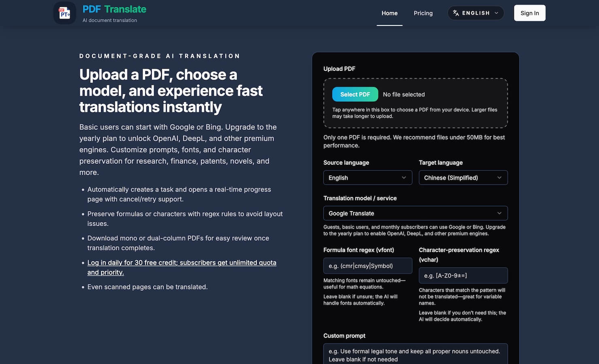Image resolution: width=599 pixels, height=364 pixels.
Task: Open the Translation model dropdown showing Google Translate
Action: point(415,213)
